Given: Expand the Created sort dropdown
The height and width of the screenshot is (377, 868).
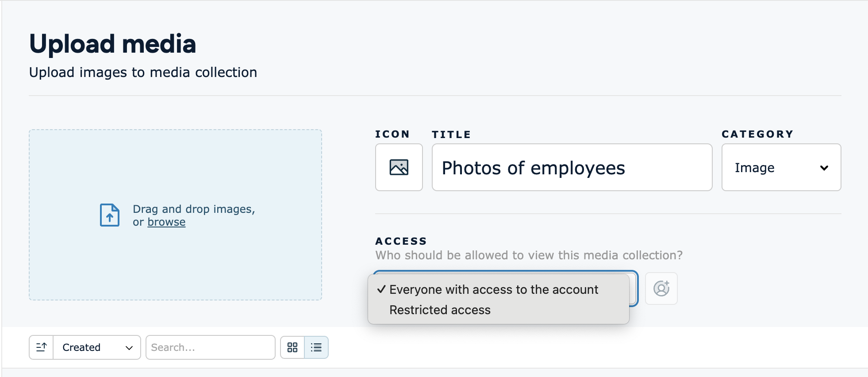Looking at the screenshot, I should [x=97, y=347].
